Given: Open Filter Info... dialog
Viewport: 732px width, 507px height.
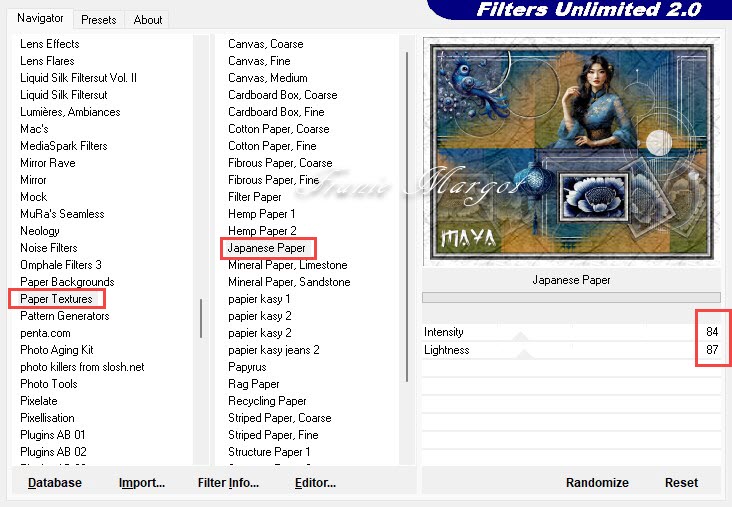Looking at the screenshot, I should [228, 483].
